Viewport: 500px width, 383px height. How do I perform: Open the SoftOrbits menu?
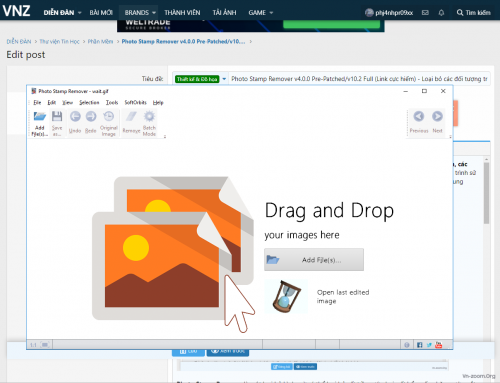pyautogui.click(x=135, y=103)
